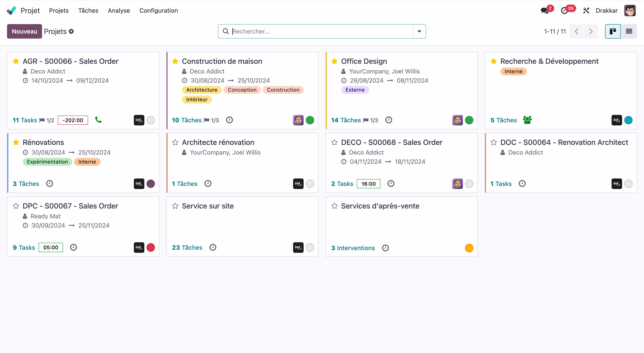Image resolution: width=644 pixels, height=353 pixels.
Task: Click the green people icon on Recherche & Développement
Action: 527,120
